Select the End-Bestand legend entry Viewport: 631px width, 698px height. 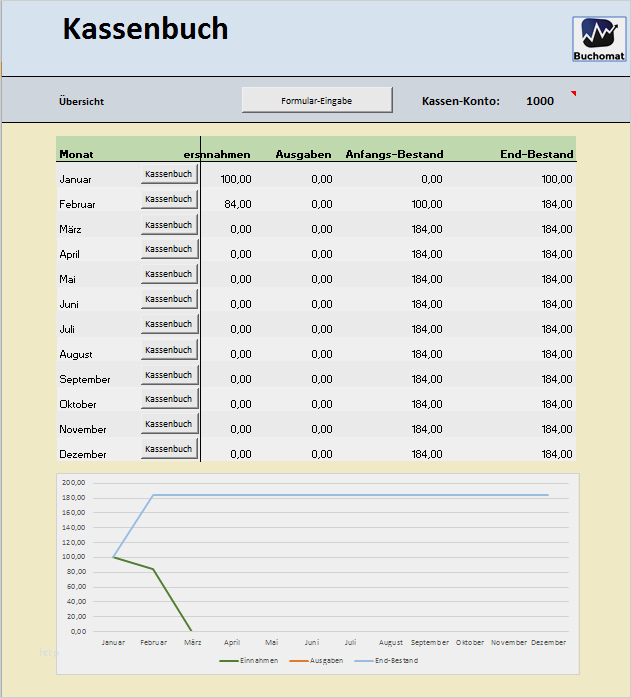[x=386, y=661]
